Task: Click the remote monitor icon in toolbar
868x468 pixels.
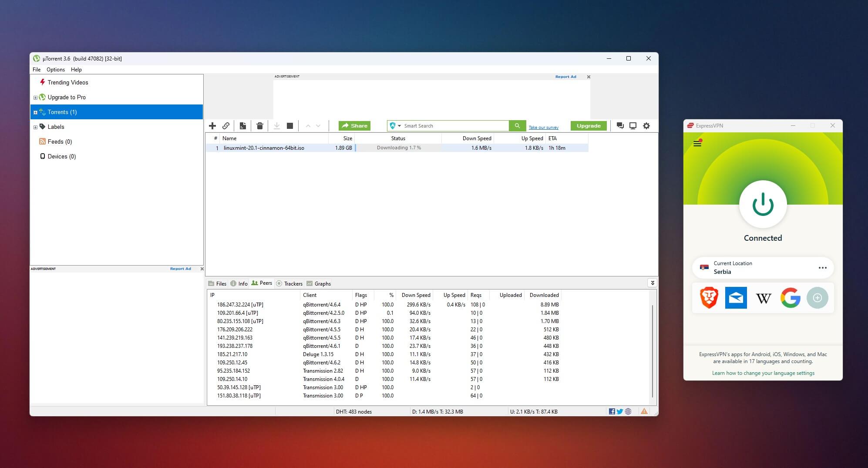Action: 633,126
